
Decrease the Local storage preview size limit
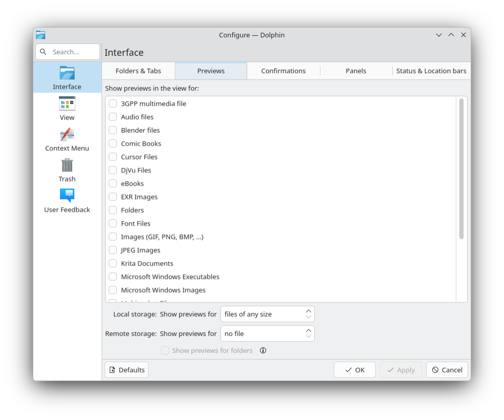pyautogui.click(x=309, y=317)
